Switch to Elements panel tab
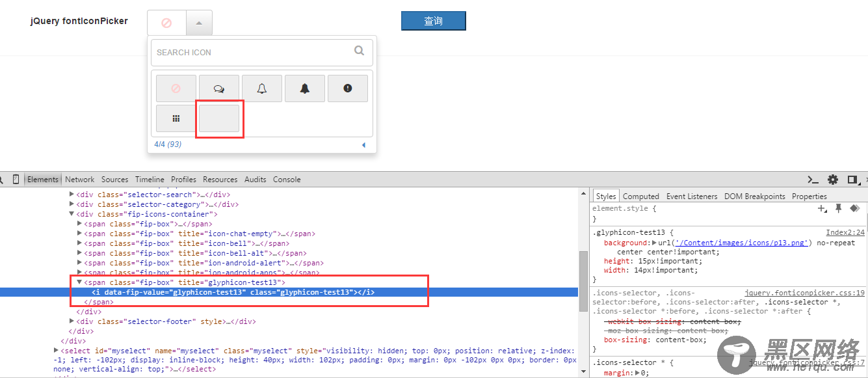 43,180
